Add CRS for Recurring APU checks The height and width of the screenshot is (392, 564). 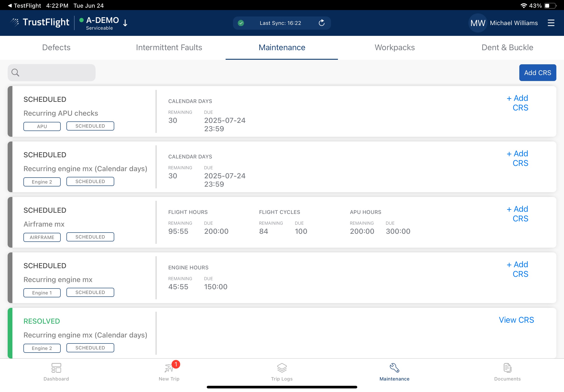(x=518, y=103)
